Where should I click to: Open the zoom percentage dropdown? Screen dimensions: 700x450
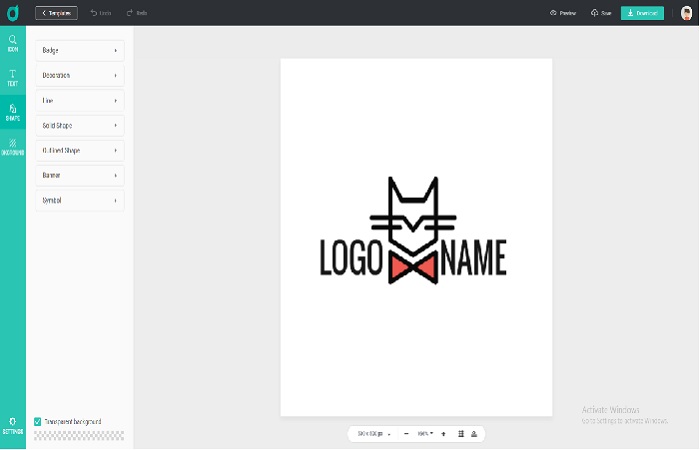click(425, 433)
